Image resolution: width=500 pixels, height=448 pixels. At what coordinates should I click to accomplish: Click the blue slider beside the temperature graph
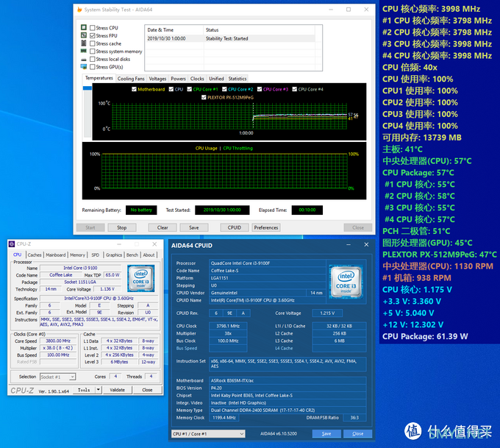point(87,88)
